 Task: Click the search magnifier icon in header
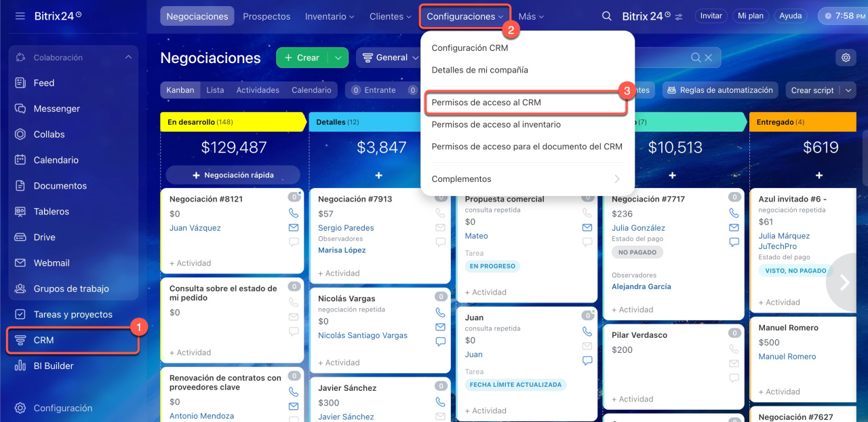(607, 16)
